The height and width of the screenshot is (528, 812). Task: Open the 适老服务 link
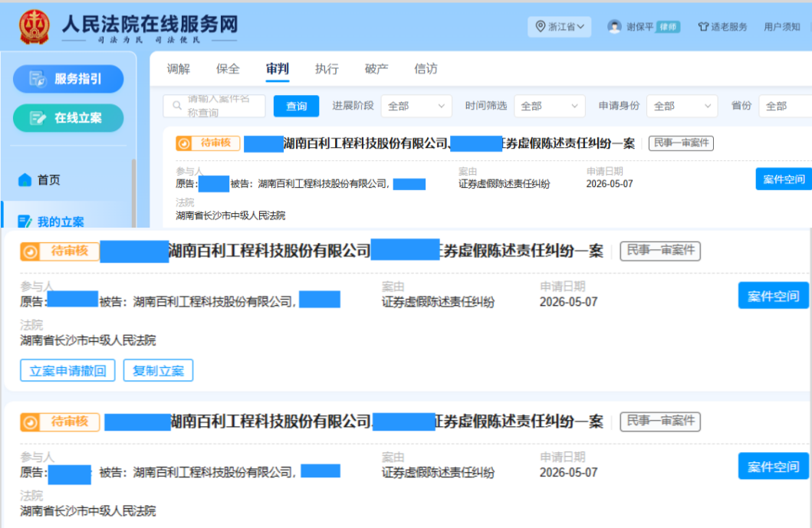point(728,27)
